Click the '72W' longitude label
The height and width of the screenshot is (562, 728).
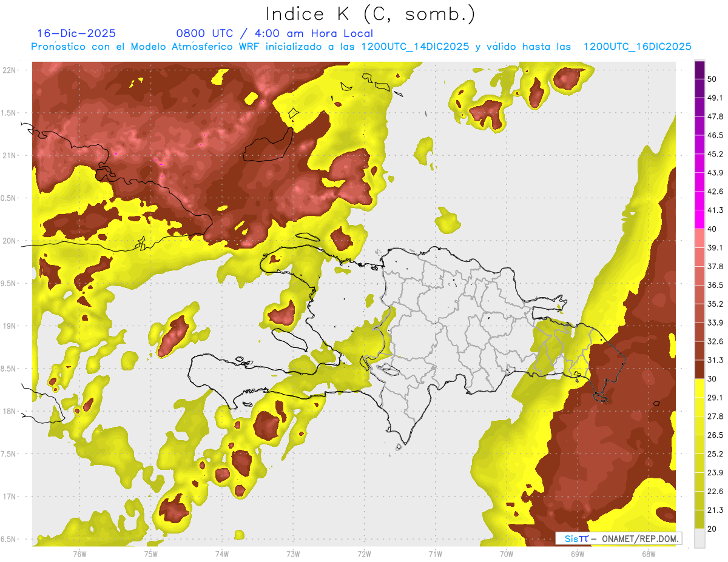click(x=364, y=554)
